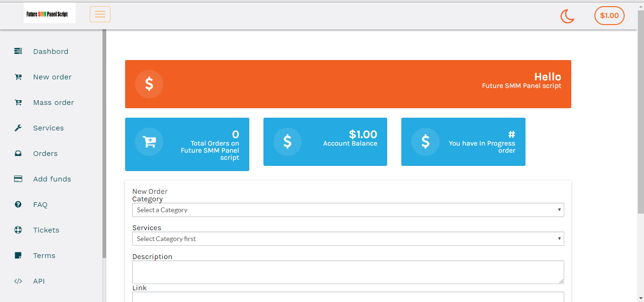Expand the Services dropdown list
This screenshot has height=302, width=644.
(x=348, y=239)
